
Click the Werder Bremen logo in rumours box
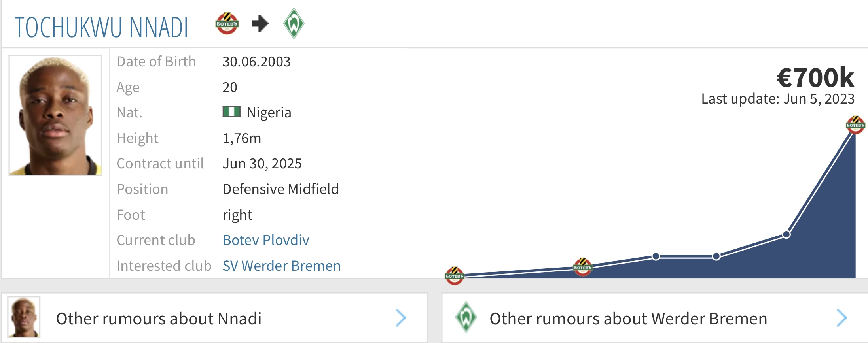click(466, 317)
